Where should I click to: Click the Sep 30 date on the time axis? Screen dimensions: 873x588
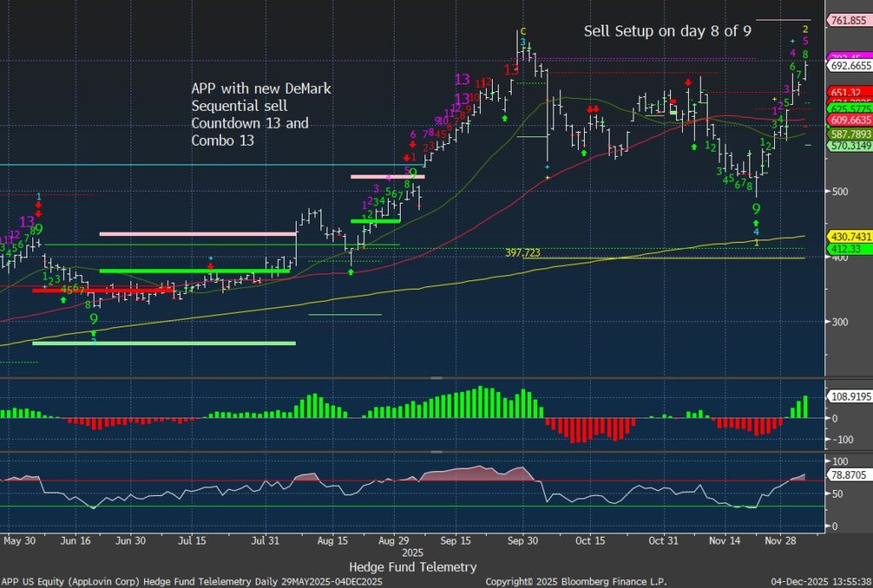pyautogui.click(x=521, y=540)
